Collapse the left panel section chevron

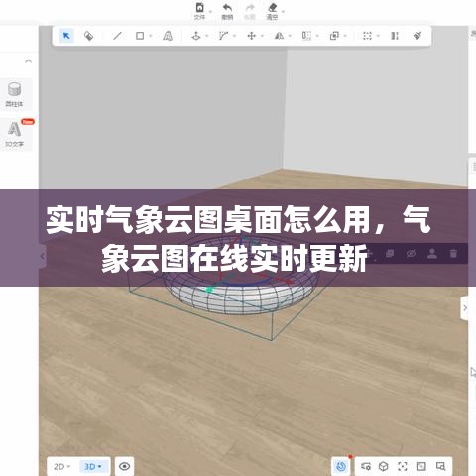[29, 61]
